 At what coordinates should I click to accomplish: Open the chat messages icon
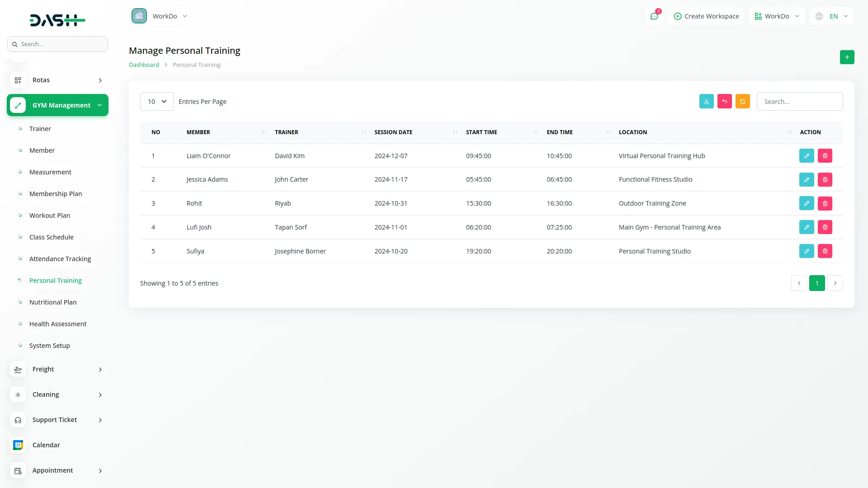tap(654, 16)
